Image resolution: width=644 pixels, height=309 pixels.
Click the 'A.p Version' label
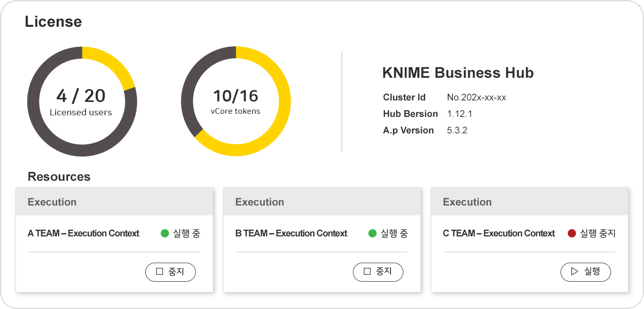(x=409, y=130)
